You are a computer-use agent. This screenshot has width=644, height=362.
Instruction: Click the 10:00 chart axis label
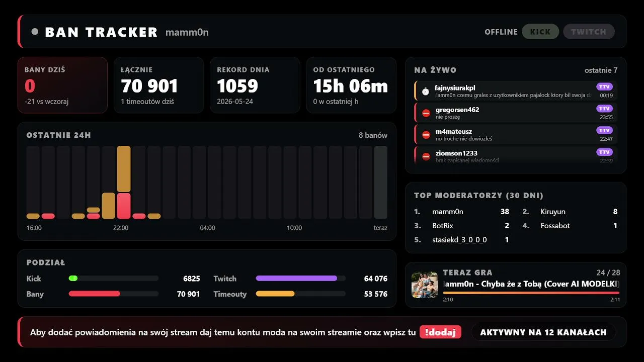294,228
